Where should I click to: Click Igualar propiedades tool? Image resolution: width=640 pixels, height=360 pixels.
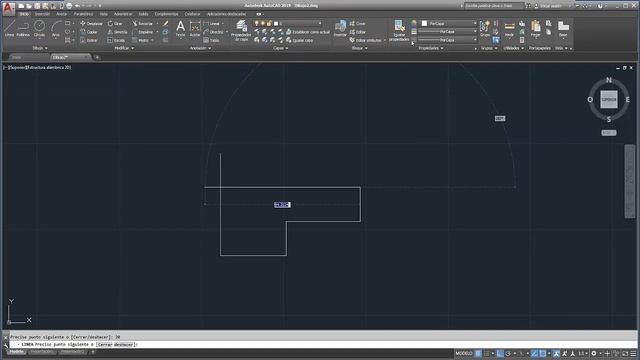(399, 31)
